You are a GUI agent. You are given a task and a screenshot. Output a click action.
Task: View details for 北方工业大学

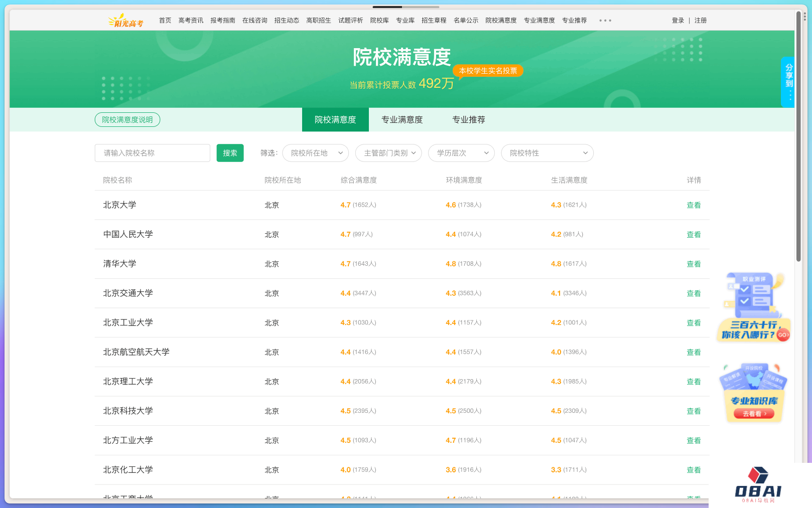[694, 441]
